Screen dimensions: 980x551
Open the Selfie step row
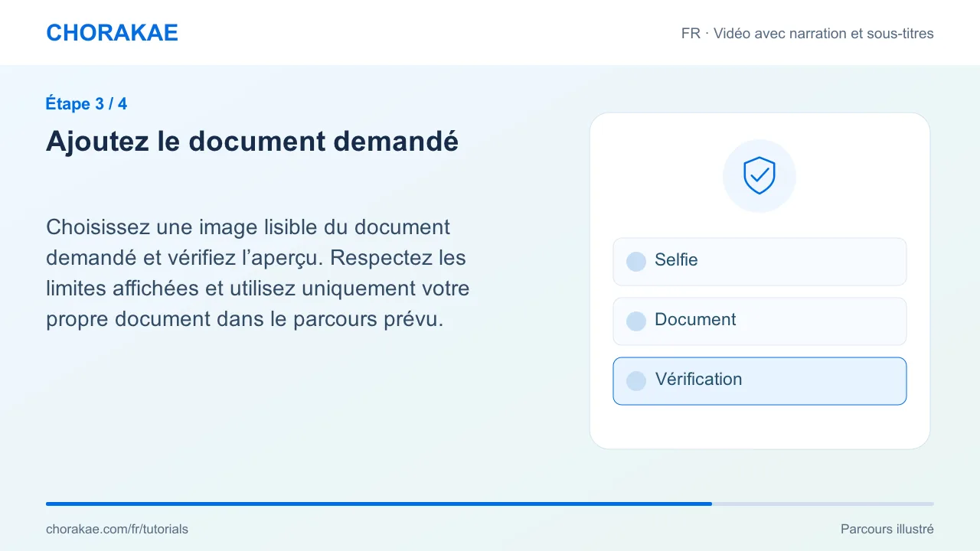pos(759,262)
